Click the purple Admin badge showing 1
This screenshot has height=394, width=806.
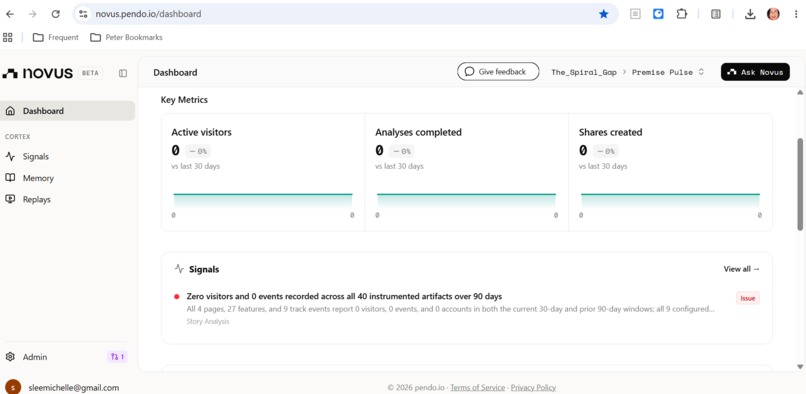coord(117,356)
